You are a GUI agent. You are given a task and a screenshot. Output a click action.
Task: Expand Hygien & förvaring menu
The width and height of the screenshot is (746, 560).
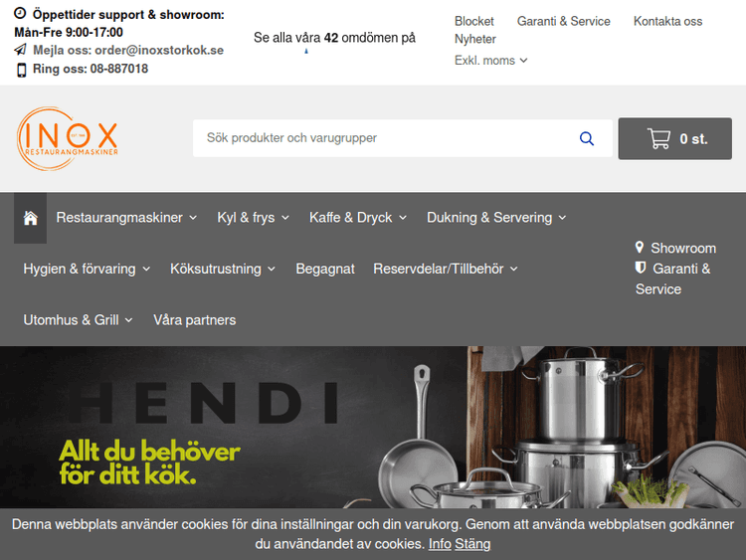(87, 269)
